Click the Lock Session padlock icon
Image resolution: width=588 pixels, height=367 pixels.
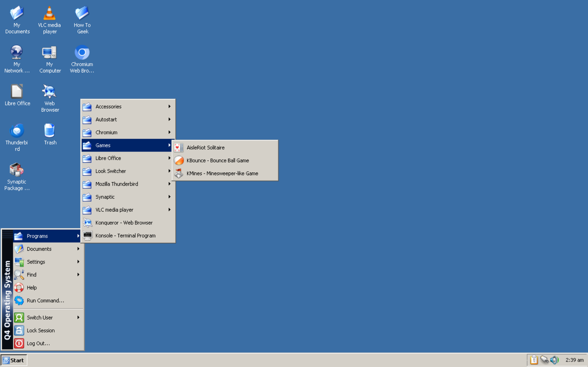point(19,330)
